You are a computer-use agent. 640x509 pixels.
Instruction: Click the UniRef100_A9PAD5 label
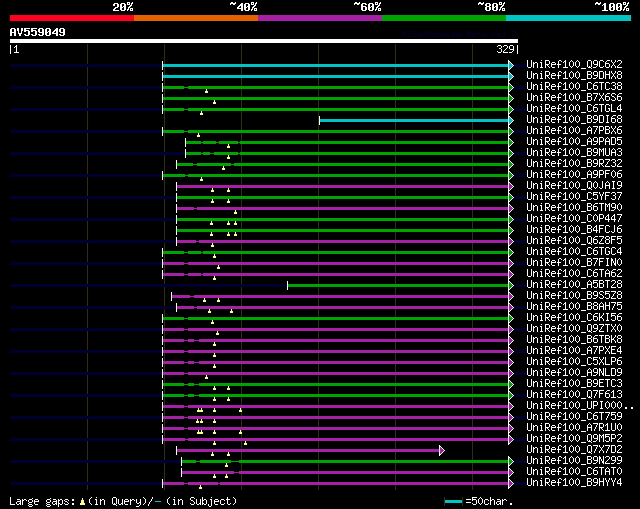574,142
